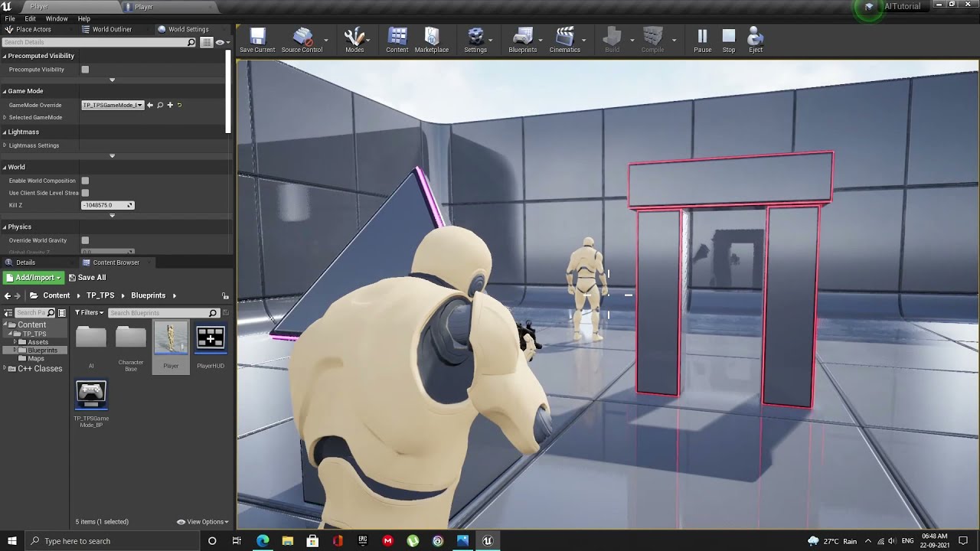
Task: Enable World Composition checkbox
Action: click(85, 181)
